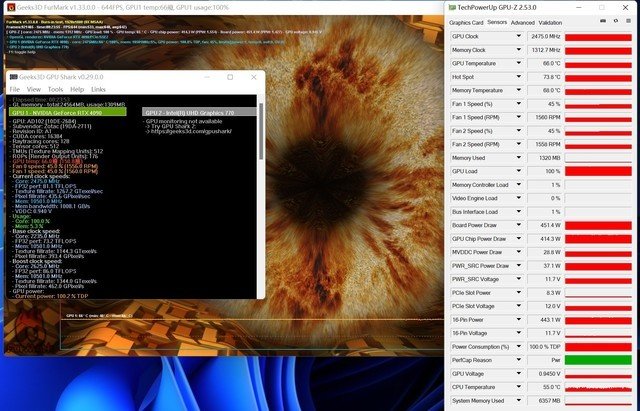Expand the 16-Pin Voltage dropdown
640x411 pixels.
point(518,333)
